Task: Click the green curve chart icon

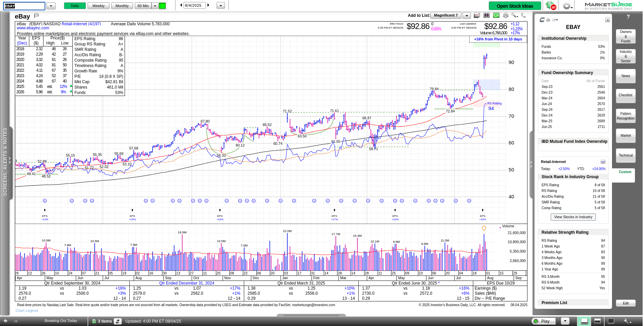Action: (496, 15)
